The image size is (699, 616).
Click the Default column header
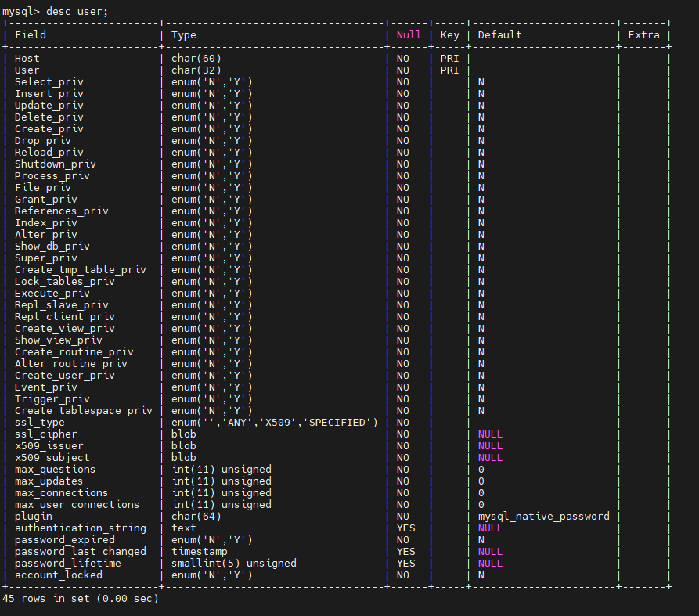pyautogui.click(x=499, y=34)
